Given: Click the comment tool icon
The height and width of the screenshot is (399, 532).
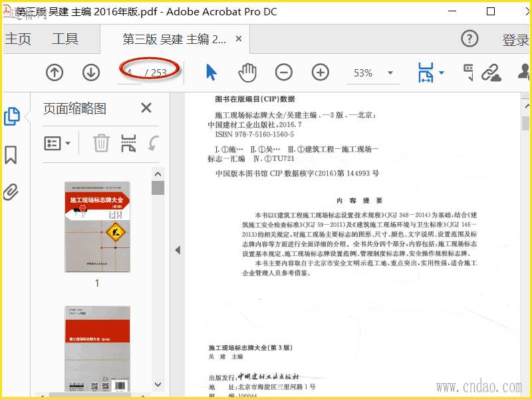Looking at the screenshot, I should (468, 72).
